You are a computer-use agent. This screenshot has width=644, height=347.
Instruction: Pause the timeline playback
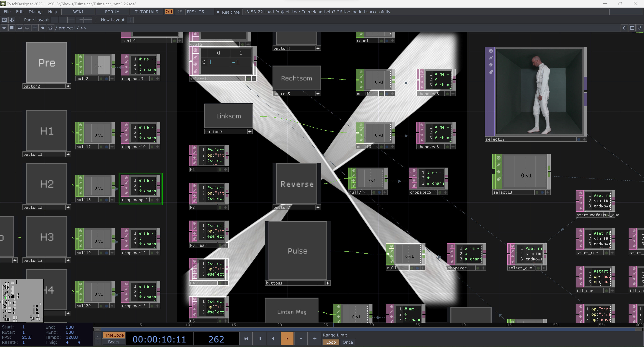coord(259,338)
